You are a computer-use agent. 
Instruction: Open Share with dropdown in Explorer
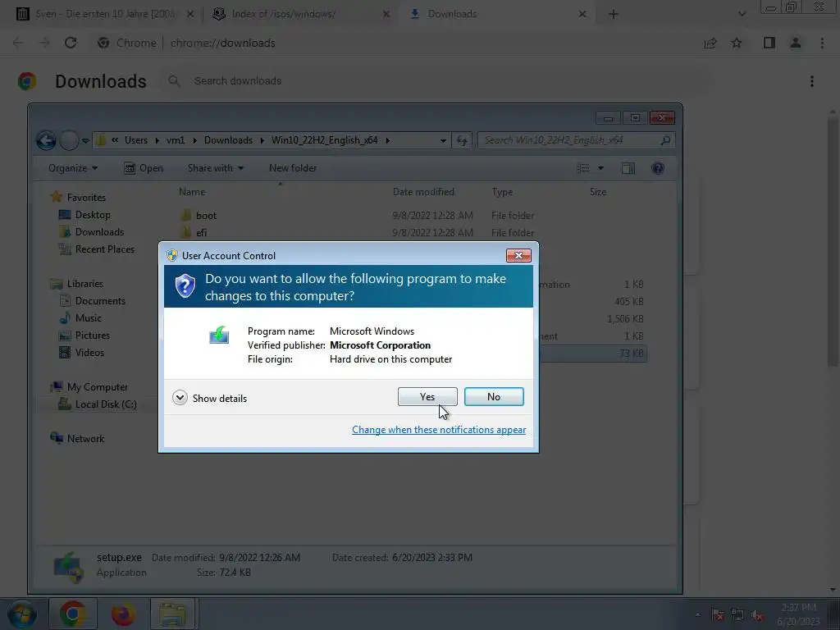click(216, 168)
